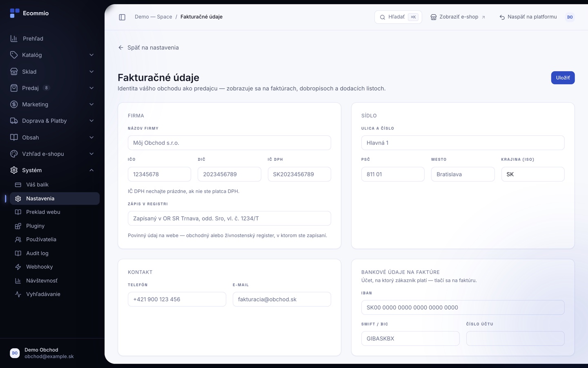
Task: Click the Váš balík card icon
Action: [18, 185]
